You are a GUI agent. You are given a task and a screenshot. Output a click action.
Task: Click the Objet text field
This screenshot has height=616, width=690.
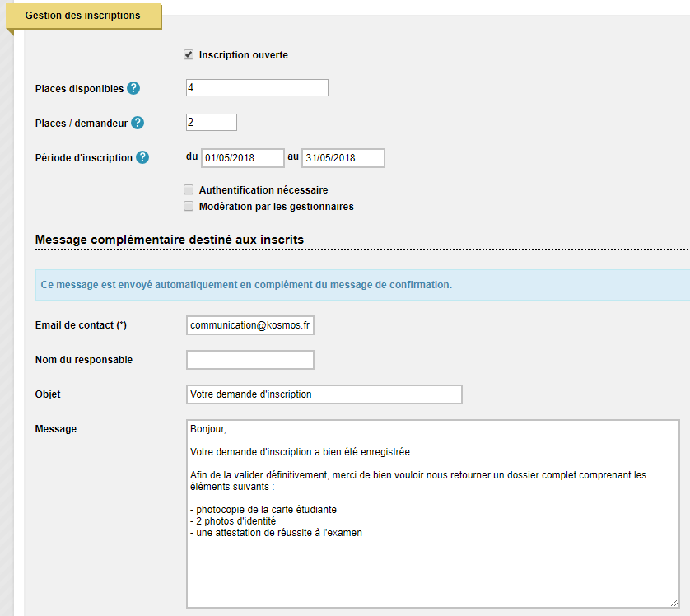click(x=324, y=394)
